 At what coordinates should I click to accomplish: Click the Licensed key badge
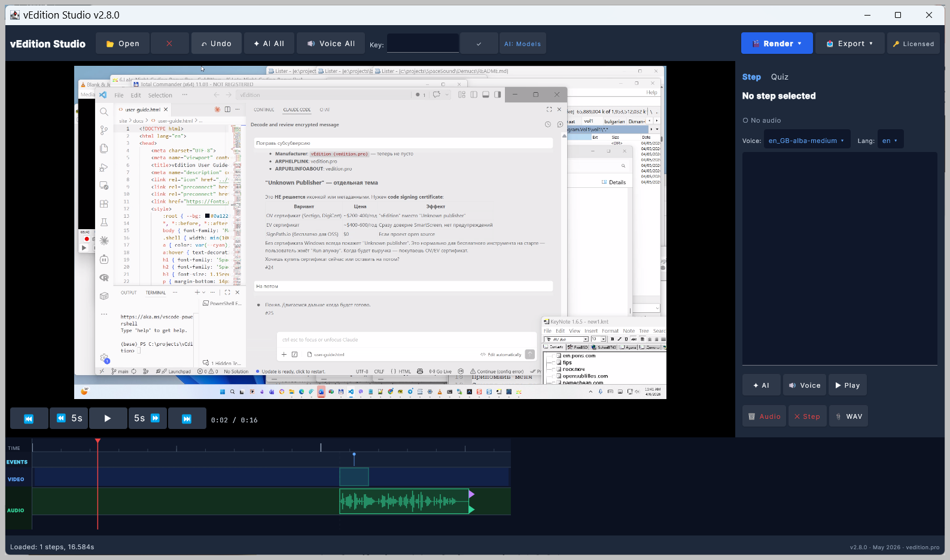point(914,43)
